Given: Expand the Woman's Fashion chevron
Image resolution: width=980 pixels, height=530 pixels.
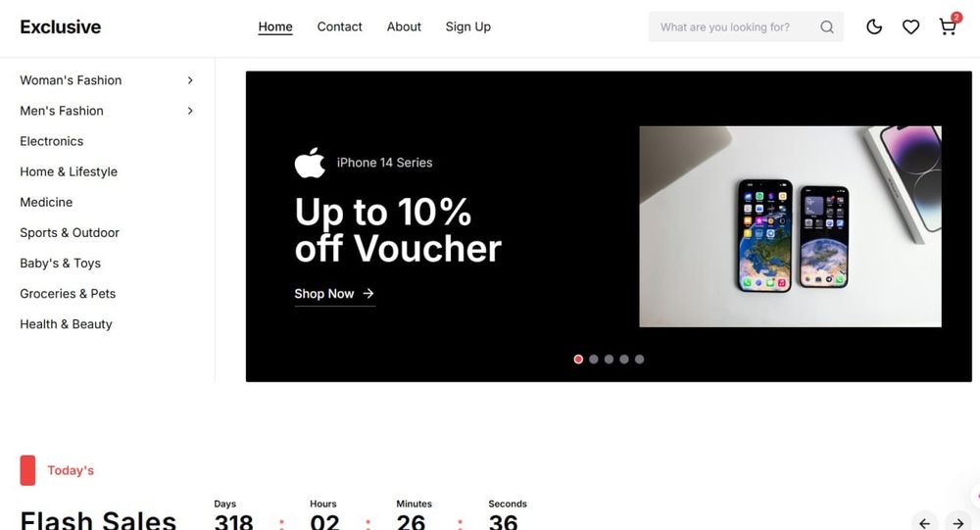Looking at the screenshot, I should click(x=190, y=80).
